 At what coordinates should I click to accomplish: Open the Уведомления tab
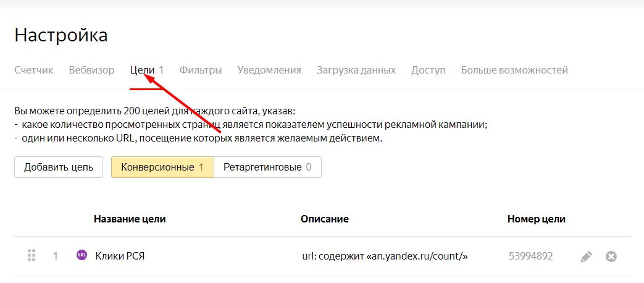pos(269,70)
